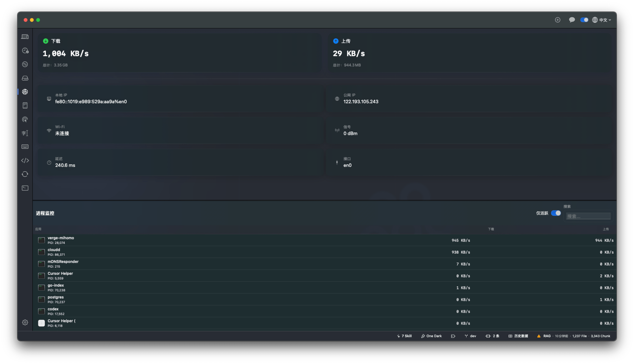Select the mDNSResponder process row

coord(324,264)
